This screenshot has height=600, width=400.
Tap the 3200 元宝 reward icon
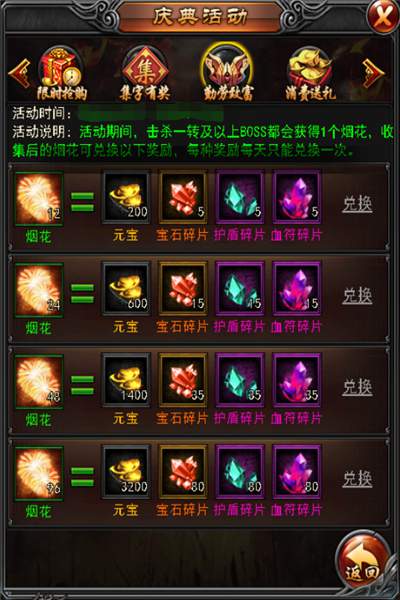126,472
